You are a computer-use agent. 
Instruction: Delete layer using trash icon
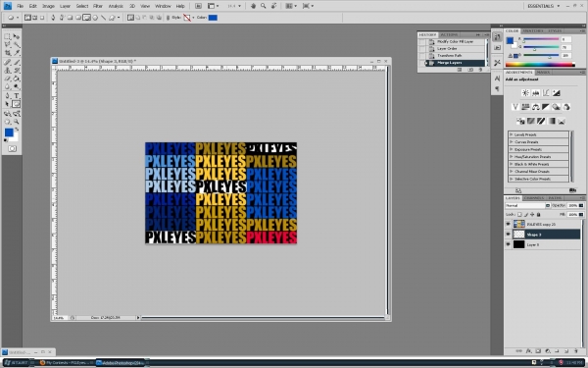click(575, 351)
